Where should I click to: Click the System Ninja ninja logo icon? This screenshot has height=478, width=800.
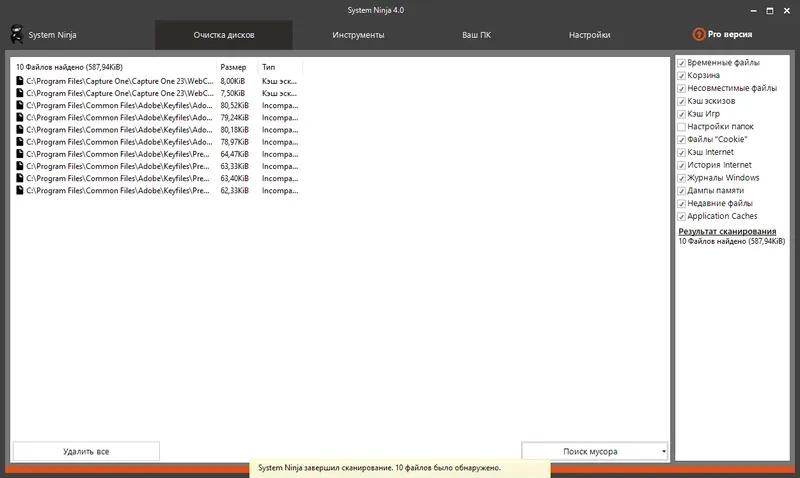17,34
